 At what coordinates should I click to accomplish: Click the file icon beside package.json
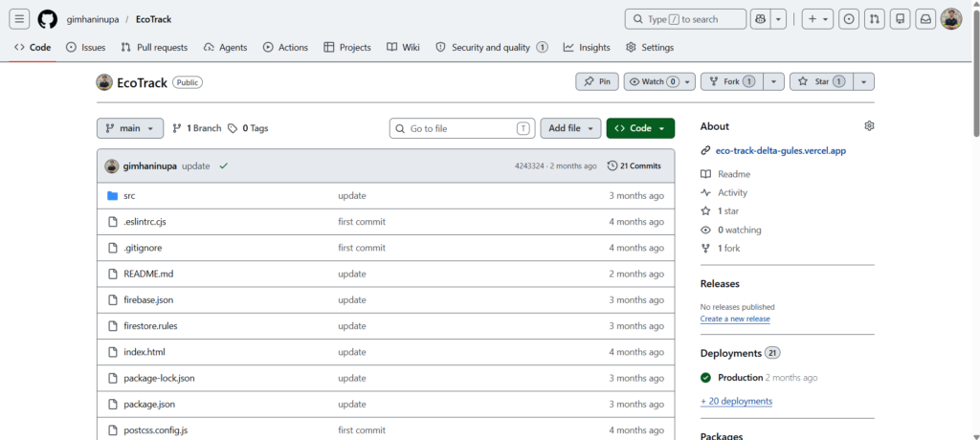tap(113, 405)
